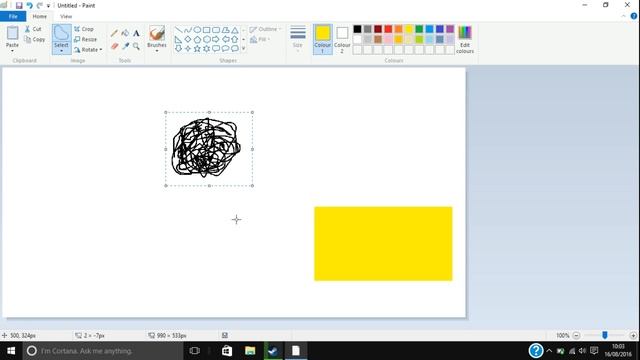Open the shape Fill dropdown

[260, 40]
